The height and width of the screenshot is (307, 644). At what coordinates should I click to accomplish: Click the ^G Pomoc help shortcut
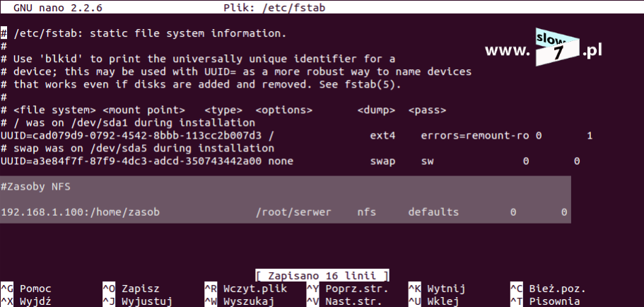click(x=26, y=289)
